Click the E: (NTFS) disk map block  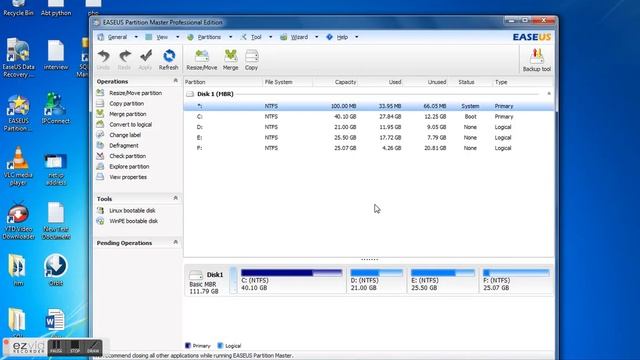(x=443, y=280)
